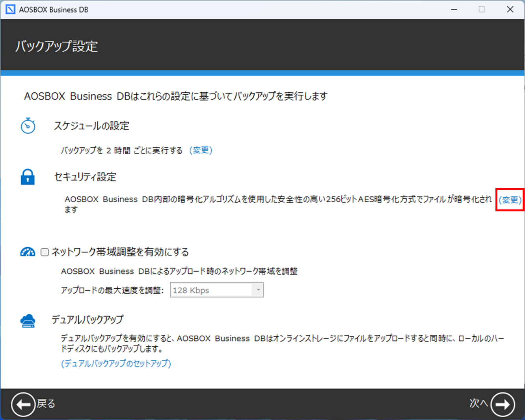This screenshot has height=420, width=525.
Task: Click the back arrow circle icon
Action: tap(23, 404)
